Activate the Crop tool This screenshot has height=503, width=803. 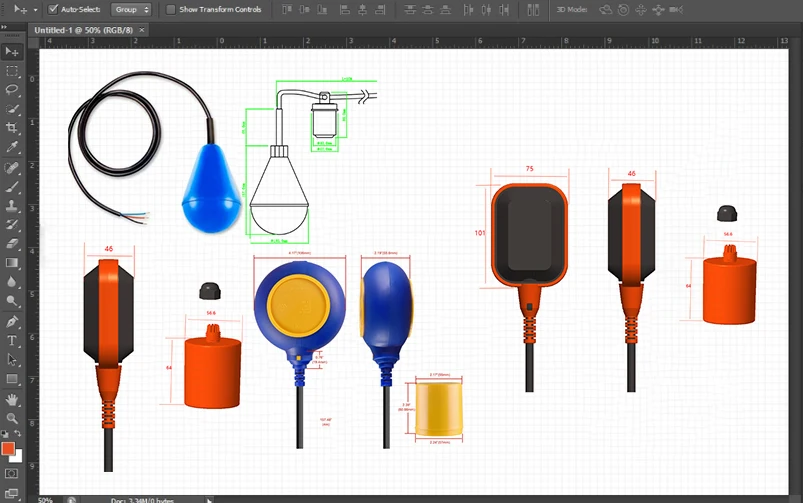(11, 128)
